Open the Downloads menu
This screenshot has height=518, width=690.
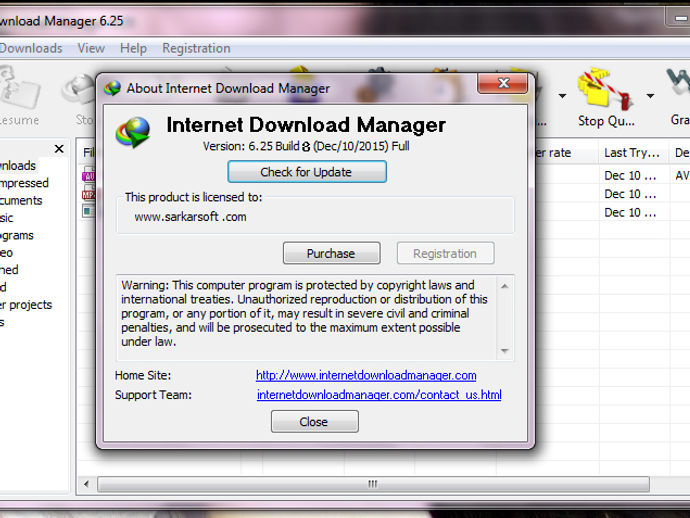tap(31, 48)
